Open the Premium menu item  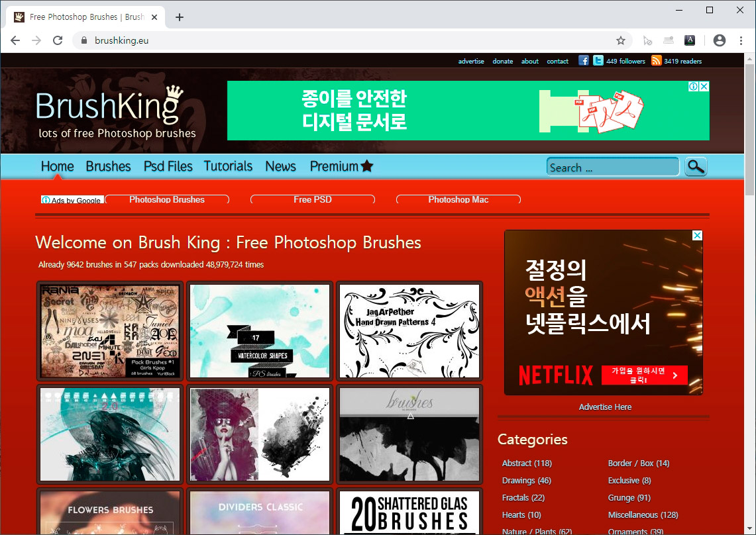(334, 166)
